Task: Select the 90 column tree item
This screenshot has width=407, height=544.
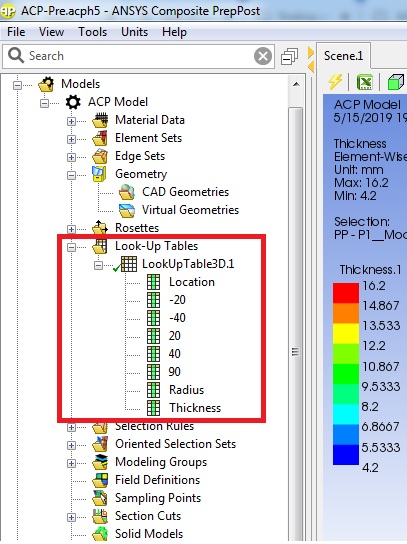Action: (x=175, y=372)
